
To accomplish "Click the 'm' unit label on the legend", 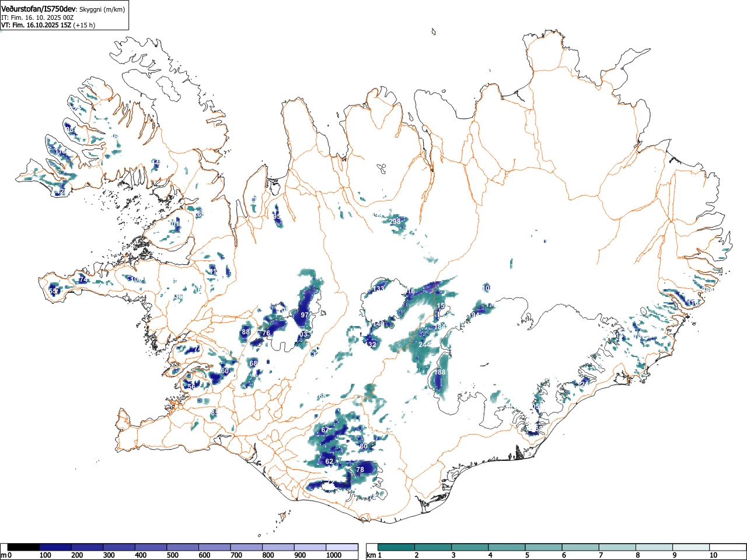I will pyautogui.click(x=4, y=555).
